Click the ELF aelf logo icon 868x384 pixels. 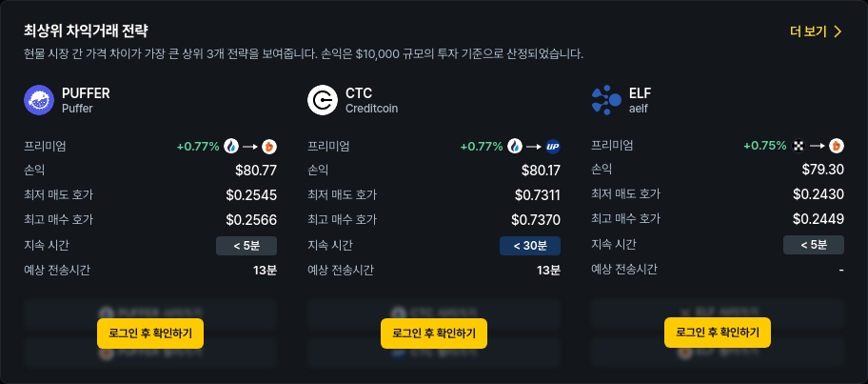click(x=606, y=100)
